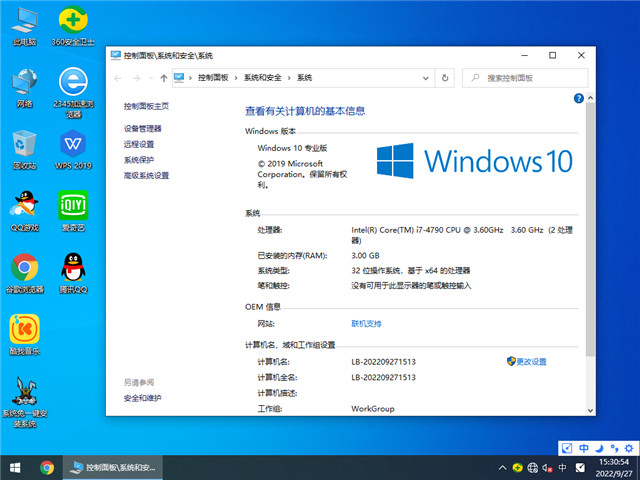The height and width of the screenshot is (480, 640).
Task: Open recent locations dropdown arrow
Action: pyautogui.click(x=151, y=78)
